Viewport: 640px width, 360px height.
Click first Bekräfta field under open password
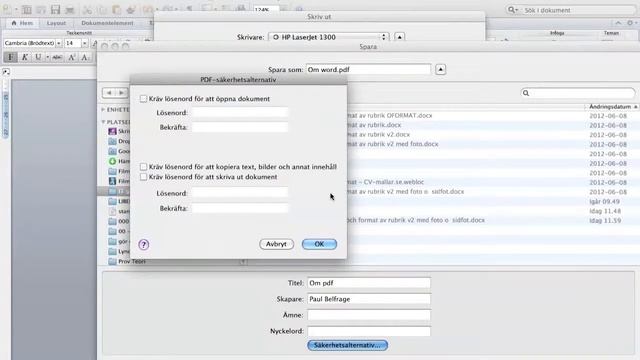(x=240, y=127)
